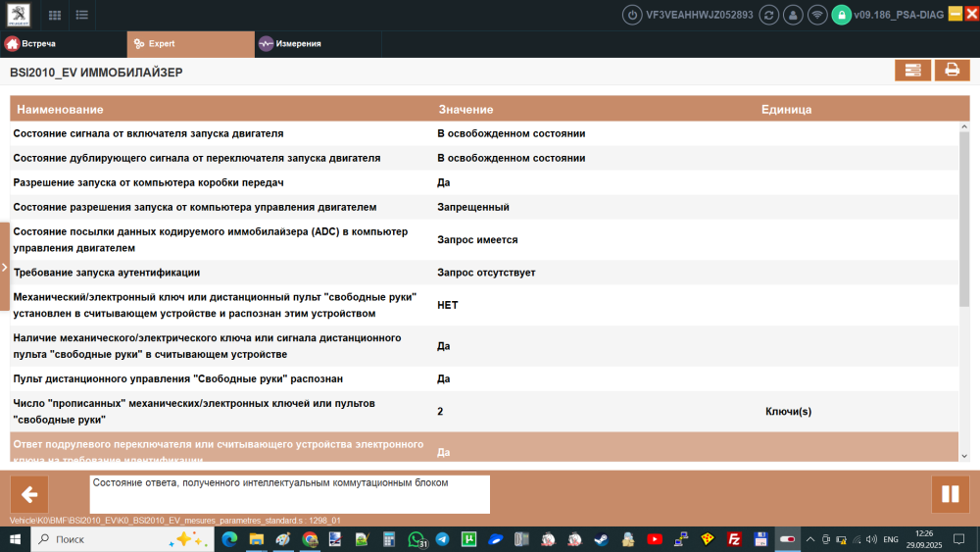This screenshot has width=980, height=552.
Task: Select row Состояние дублирующего сигнала от переключателя
Action: (484, 158)
